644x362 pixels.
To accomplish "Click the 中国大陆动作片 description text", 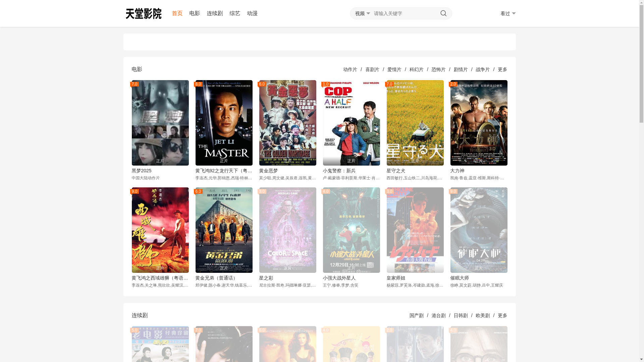I will (146, 178).
